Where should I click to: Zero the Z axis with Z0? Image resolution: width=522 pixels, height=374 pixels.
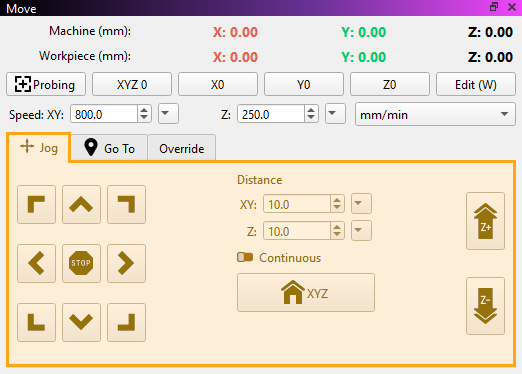pyautogui.click(x=390, y=84)
